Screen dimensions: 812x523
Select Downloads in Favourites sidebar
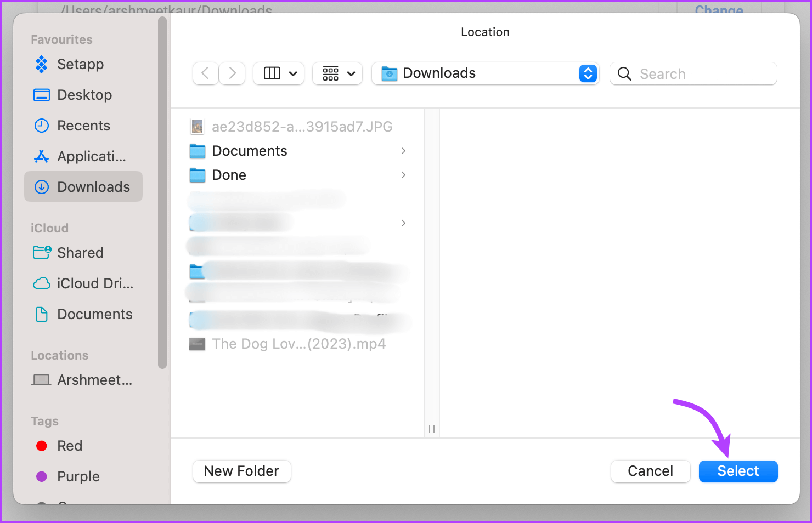tap(83, 187)
